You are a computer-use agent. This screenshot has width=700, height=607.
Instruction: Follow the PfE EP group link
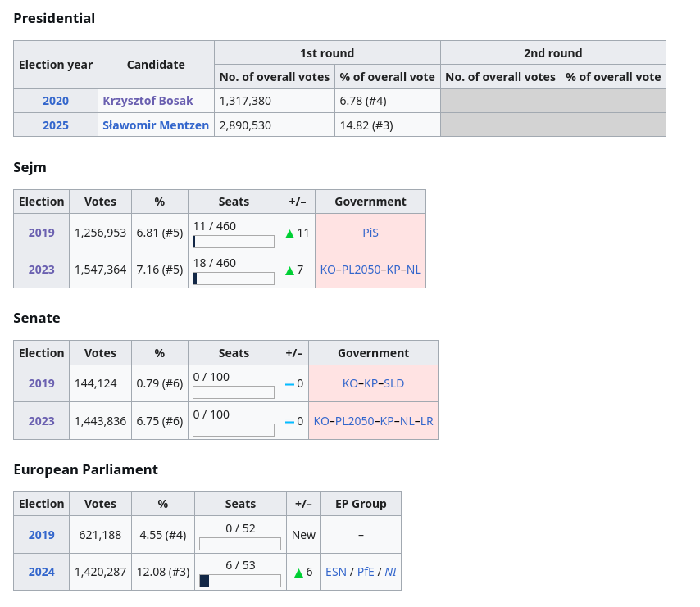click(x=366, y=572)
